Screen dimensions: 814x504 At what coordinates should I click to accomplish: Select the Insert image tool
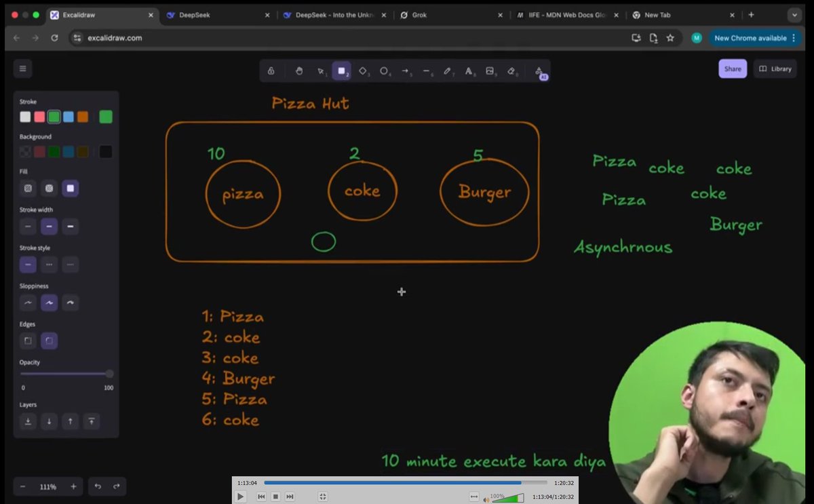pyautogui.click(x=490, y=71)
